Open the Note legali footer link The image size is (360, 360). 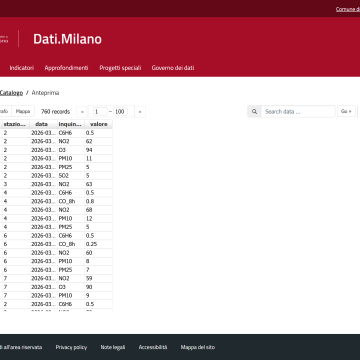(x=113, y=347)
